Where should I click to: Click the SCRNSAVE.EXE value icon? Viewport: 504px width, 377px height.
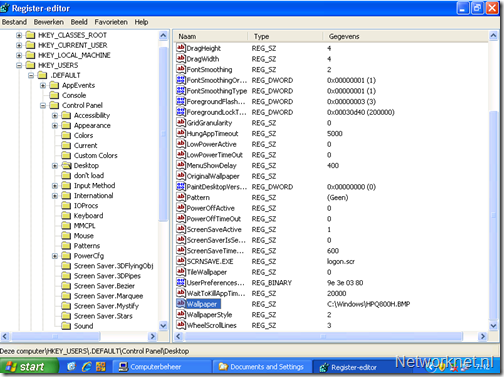click(180, 261)
